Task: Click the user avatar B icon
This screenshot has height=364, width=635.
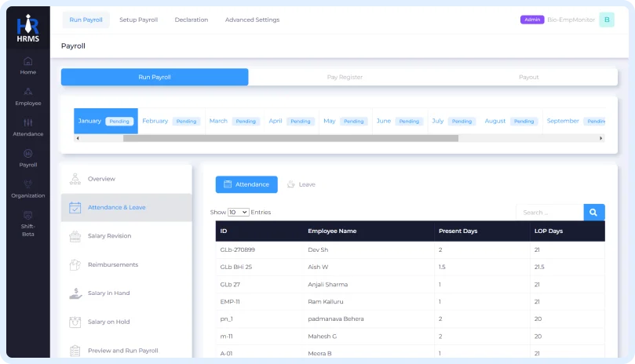Action: [606, 20]
